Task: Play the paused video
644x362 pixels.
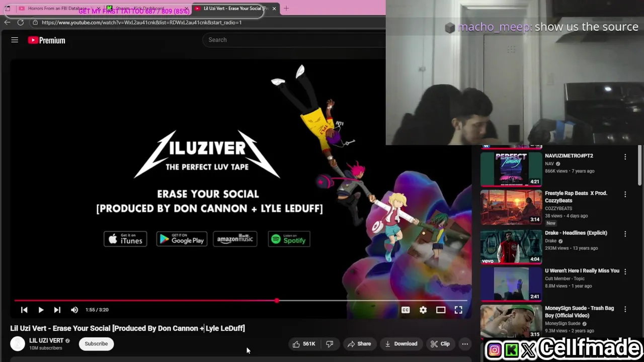Action: point(41,310)
